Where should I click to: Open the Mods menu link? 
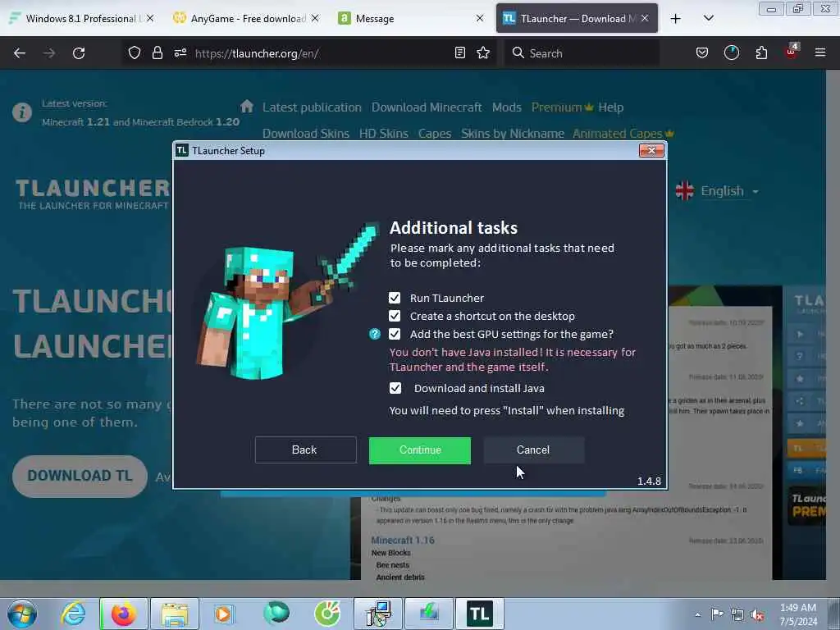click(x=506, y=107)
